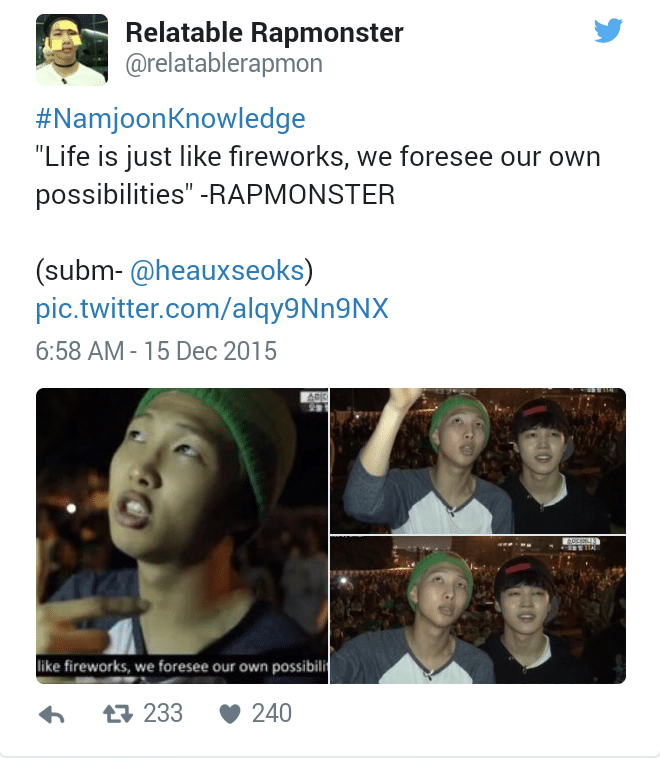This screenshot has width=660, height=759.
Task: Click the Relatable Rapmonster display name
Action: [264, 33]
